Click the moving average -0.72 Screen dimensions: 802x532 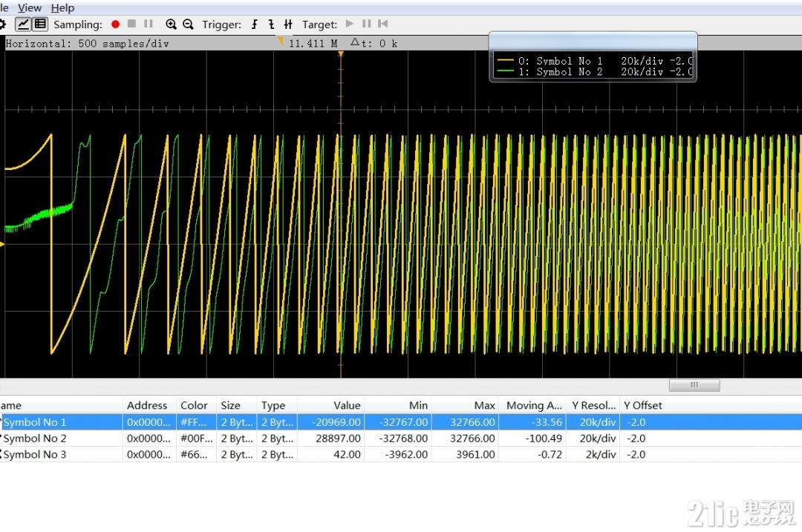pos(550,454)
